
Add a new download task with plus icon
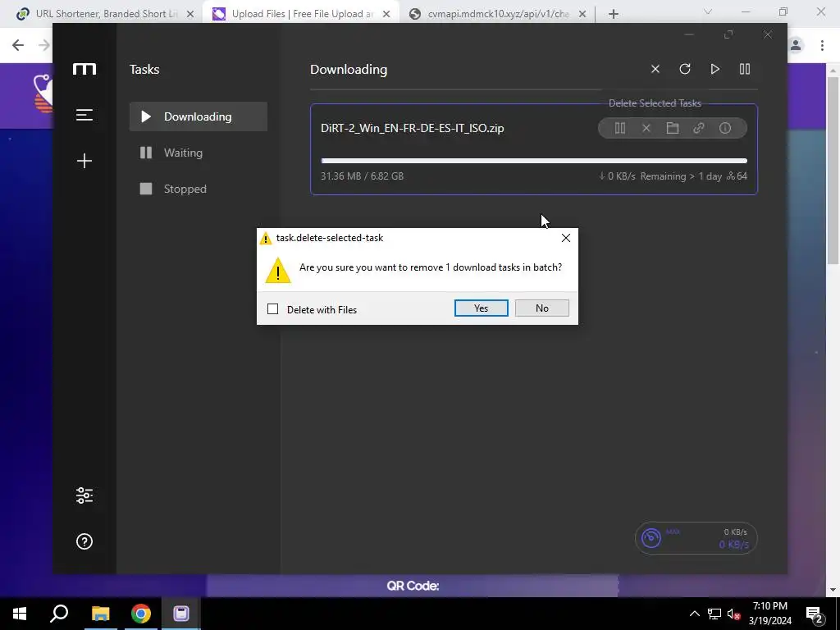point(84,161)
